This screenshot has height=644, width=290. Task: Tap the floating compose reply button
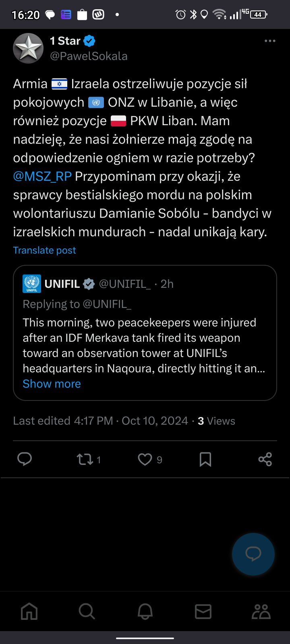point(253,554)
